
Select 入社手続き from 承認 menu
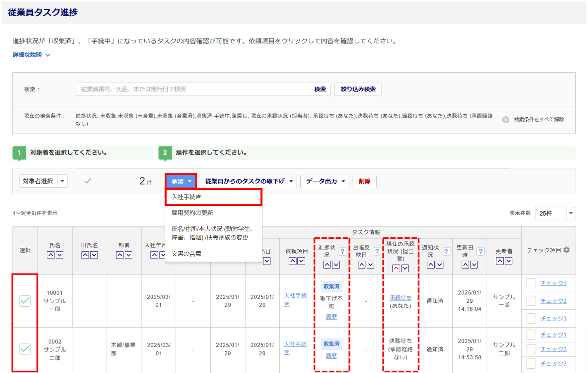pyautogui.click(x=213, y=197)
